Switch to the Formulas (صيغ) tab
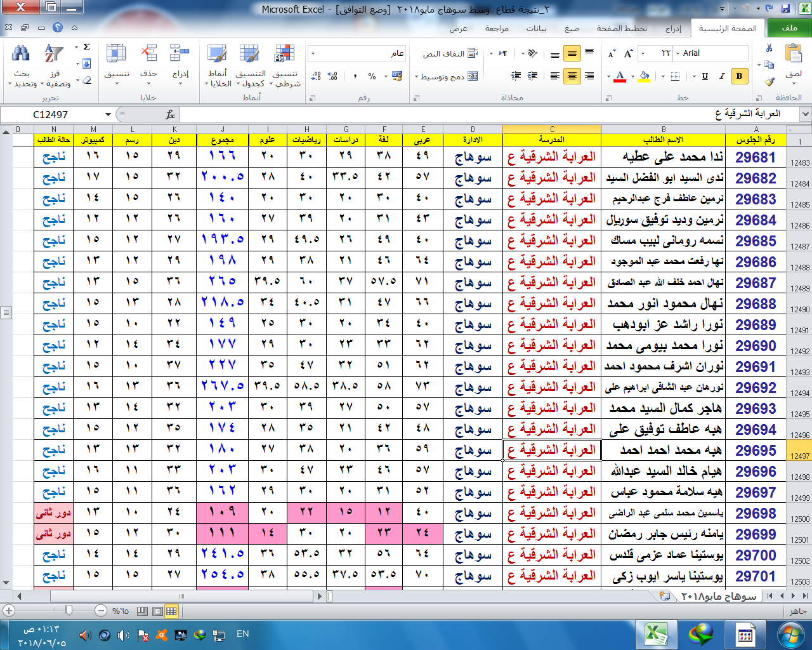The height and width of the screenshot is (650, 812). [572, 29]
